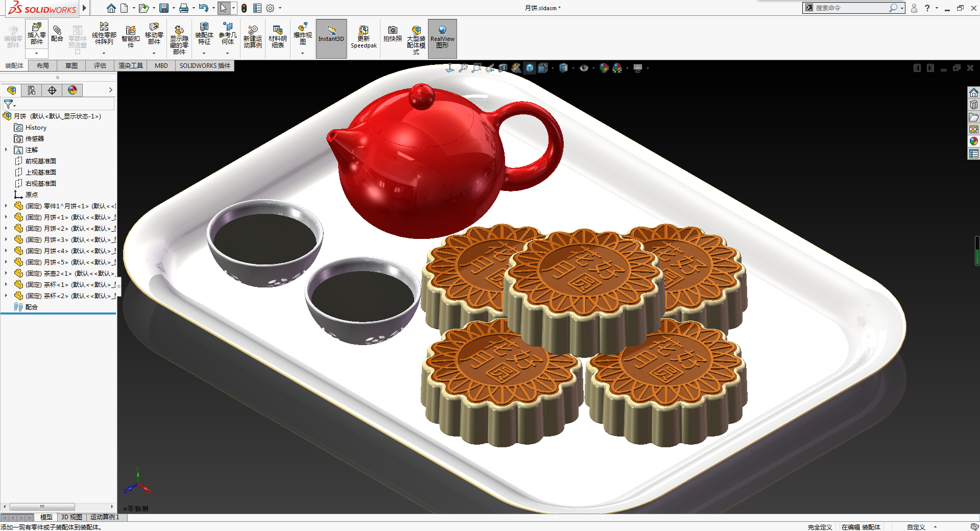Create a new document with the New icon

click(124, 8)
